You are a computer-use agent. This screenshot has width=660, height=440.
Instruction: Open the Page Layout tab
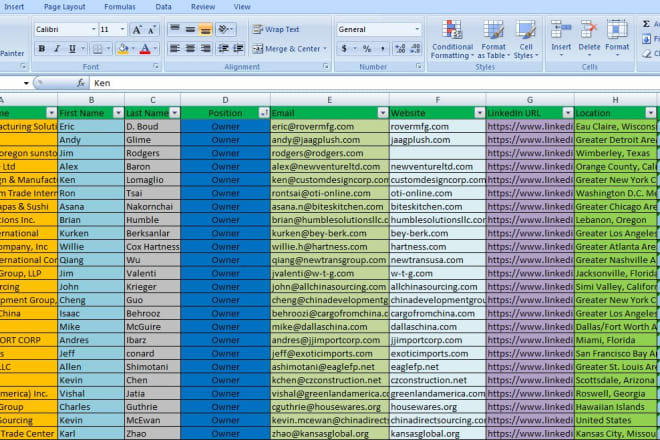tap(64, 7)
